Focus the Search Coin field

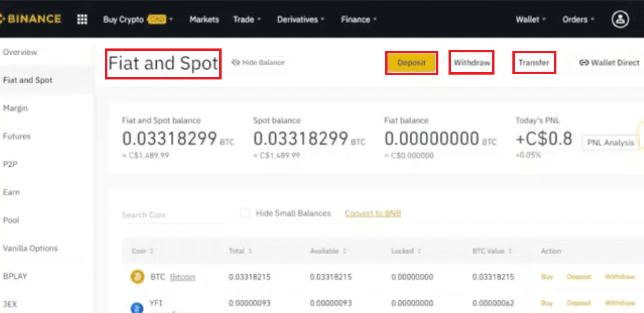click(173, 215)
